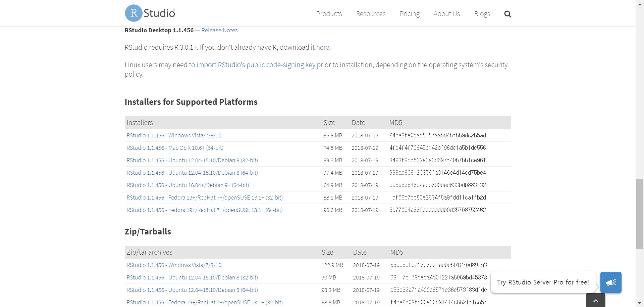Download installer Fedora 19+/RedHat 7+ (32-bit)
The height and width of the screenshot is (307, 644).
pyautogui.click(x=205, y=198)
